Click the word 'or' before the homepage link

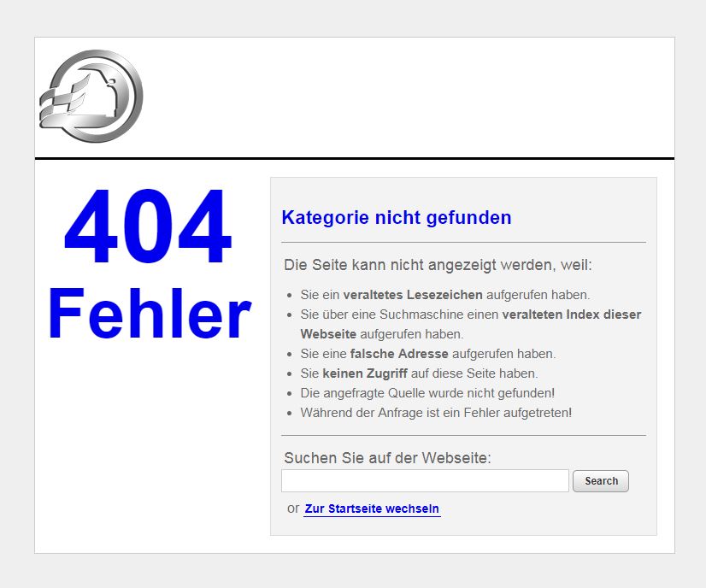pyautogui.click(x=293, y=509)
